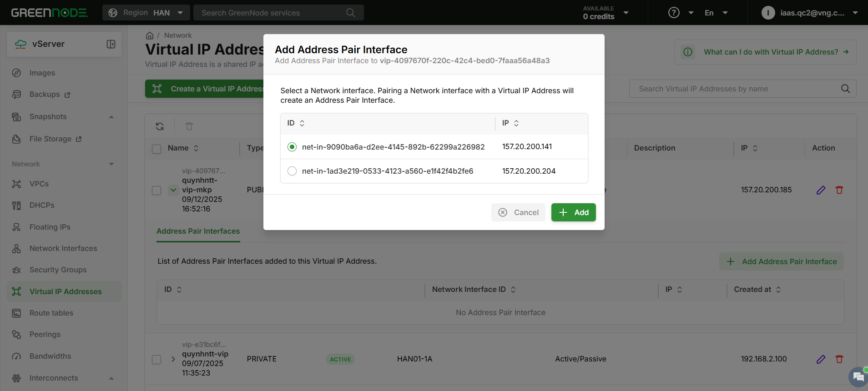
Task: Switch to Address Pair Interfaces tab
Action: [198, 231]
